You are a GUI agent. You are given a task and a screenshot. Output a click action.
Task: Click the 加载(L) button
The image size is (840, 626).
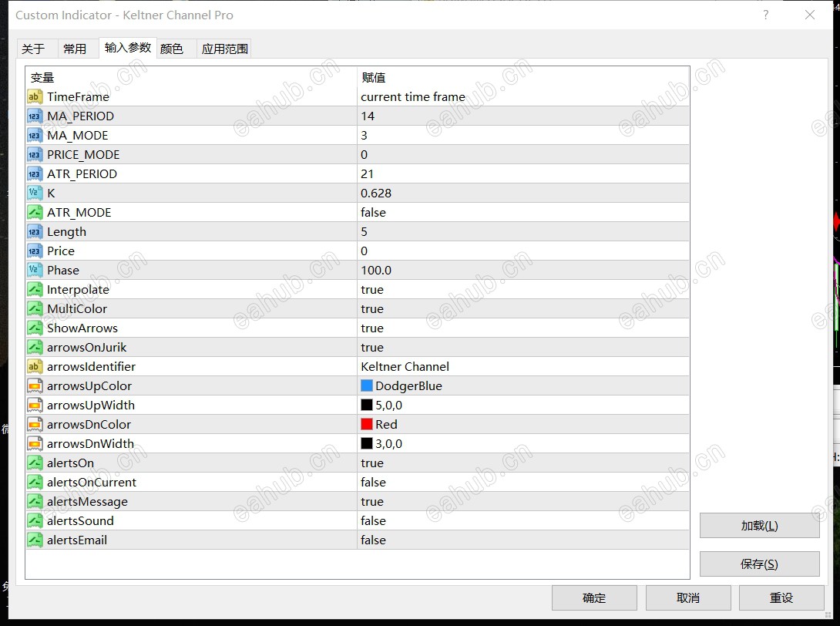coord(759,526)
